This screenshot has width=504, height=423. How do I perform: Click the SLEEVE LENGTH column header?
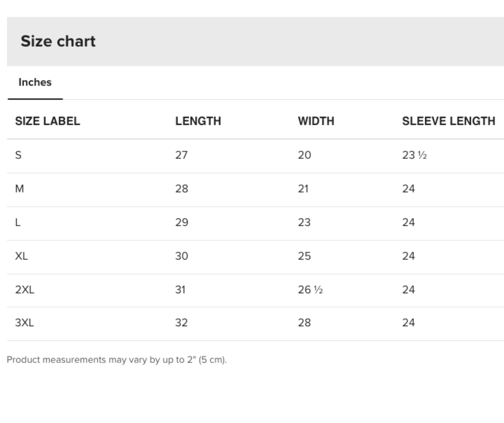(x=449, y=121)
